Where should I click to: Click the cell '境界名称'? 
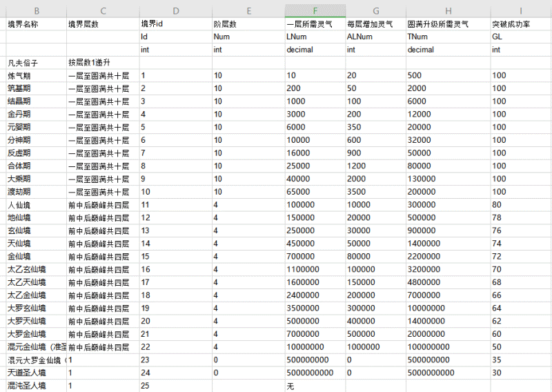click(x=37, y=24)
